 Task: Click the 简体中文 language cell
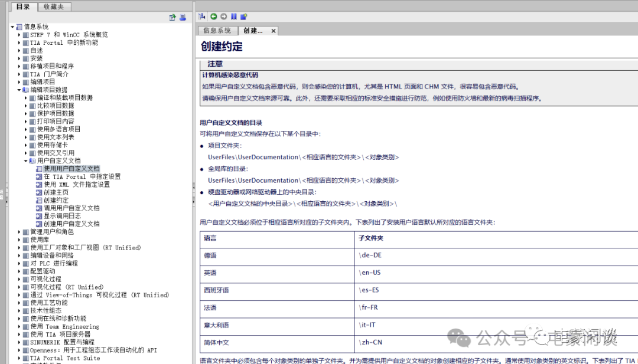click(x=277, y=343)
